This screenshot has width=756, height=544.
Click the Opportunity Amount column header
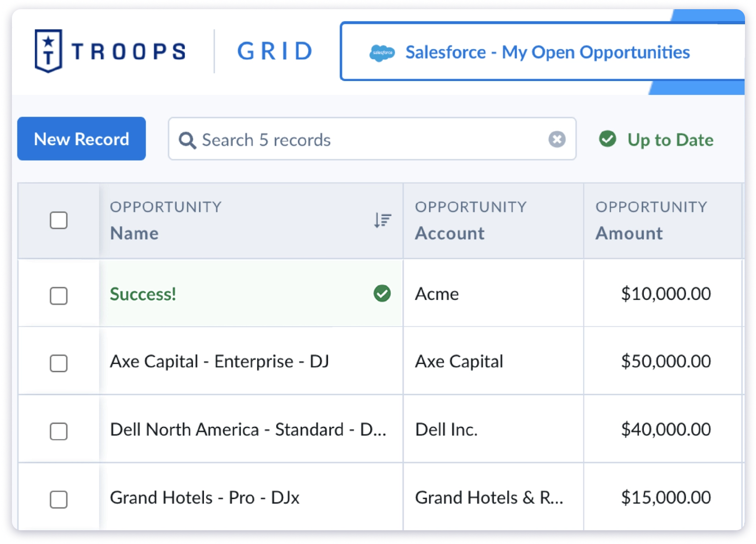[663, 221]
